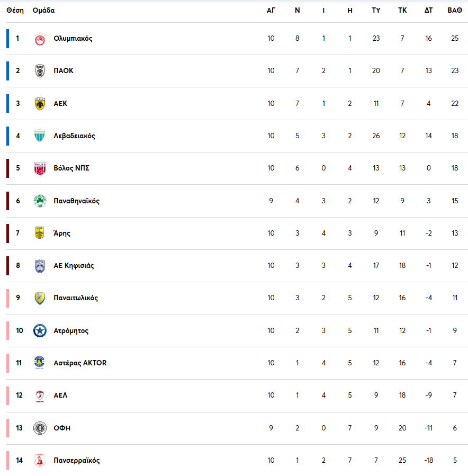Click the Άρης yellow team crest
Viewport: 468px width, 476px height.
[x=40, y=233]
